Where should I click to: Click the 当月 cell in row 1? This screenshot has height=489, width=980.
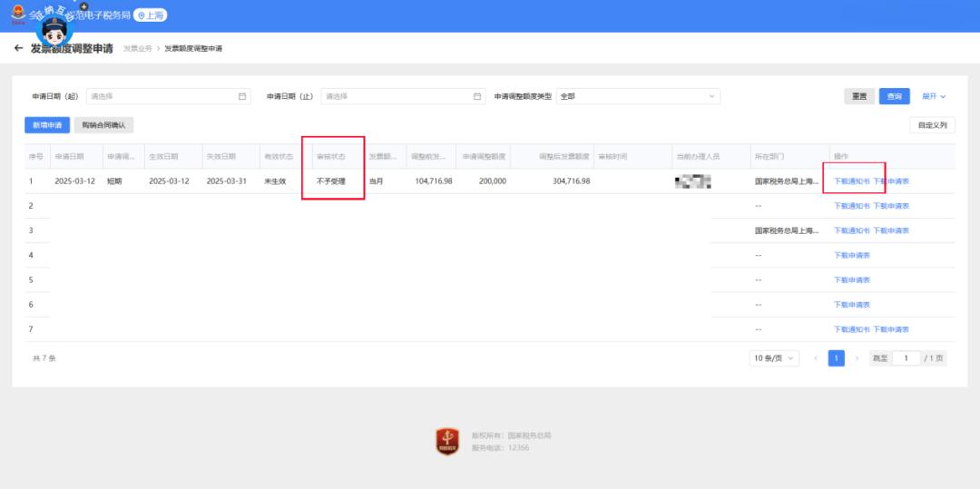376,181
